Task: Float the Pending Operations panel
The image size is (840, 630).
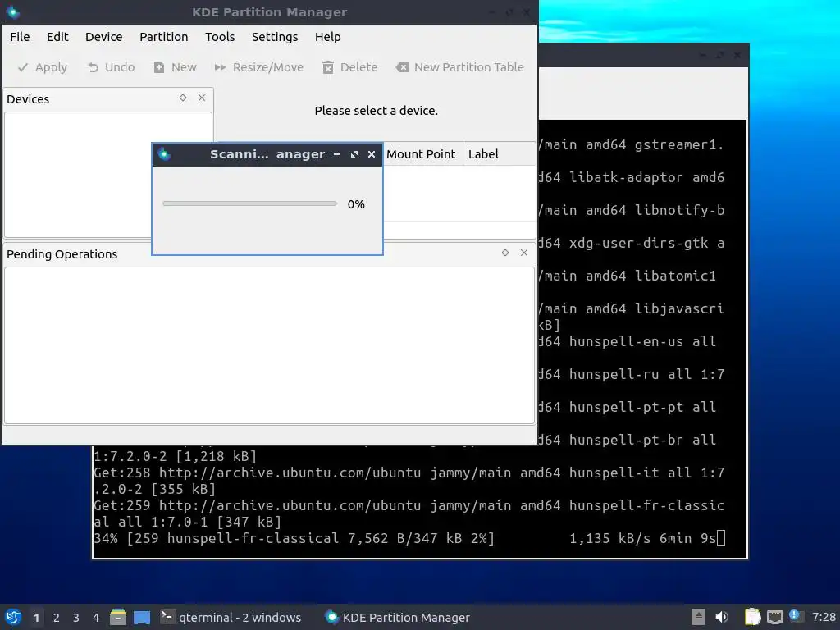Action: coord(505,253)
